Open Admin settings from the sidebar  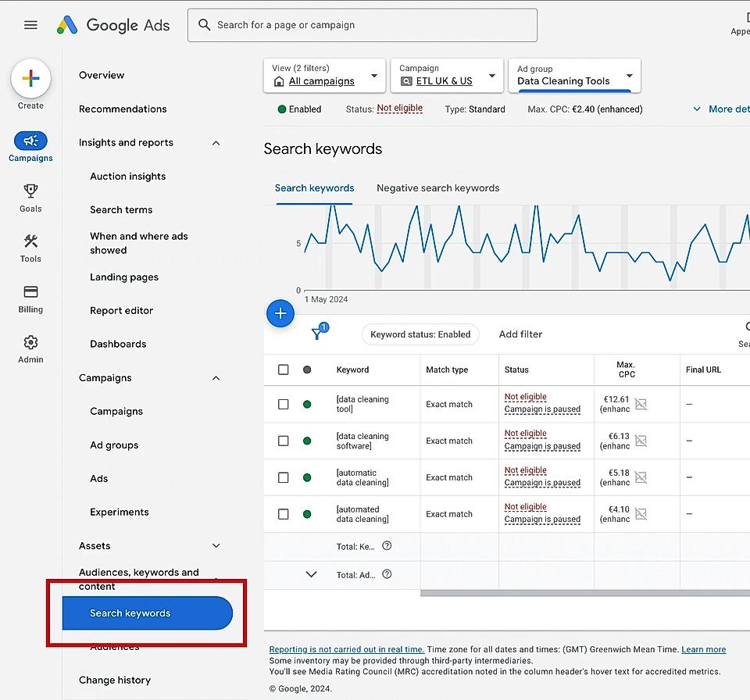click(30, 344)
